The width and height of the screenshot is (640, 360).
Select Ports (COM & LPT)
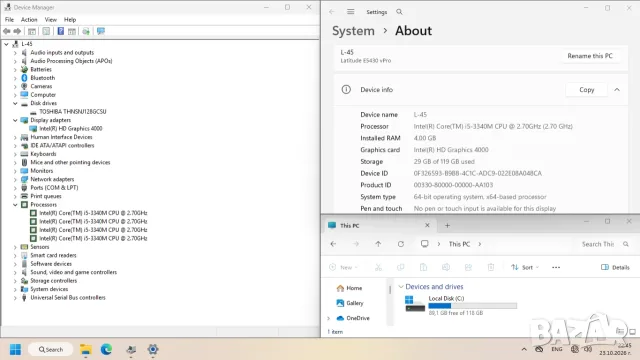click(x=54, y=188)
